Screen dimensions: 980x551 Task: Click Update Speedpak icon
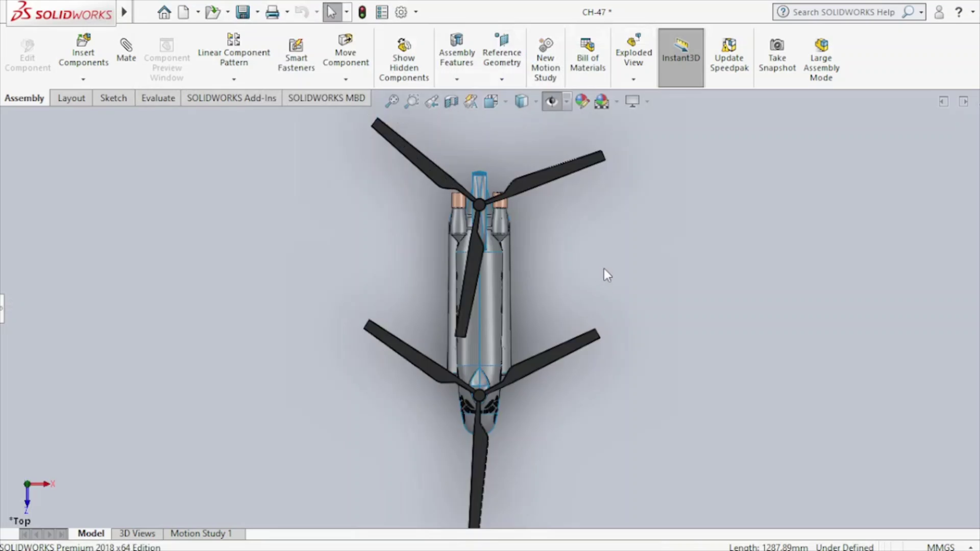[729, 45]
